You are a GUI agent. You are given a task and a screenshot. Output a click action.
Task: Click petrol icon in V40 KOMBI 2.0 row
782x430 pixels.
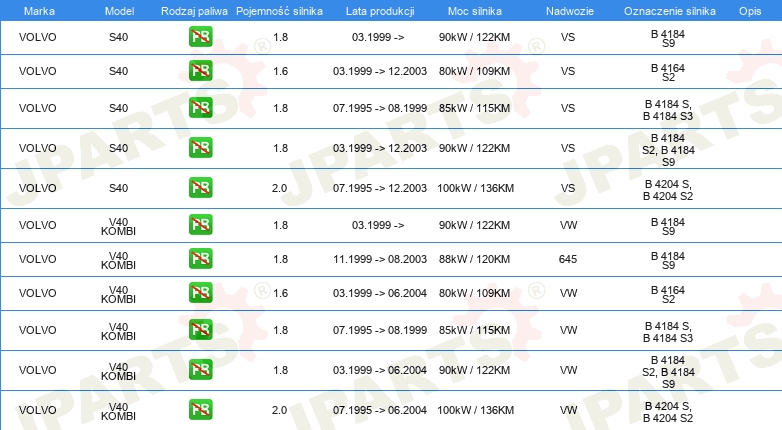tap(200, 410)
